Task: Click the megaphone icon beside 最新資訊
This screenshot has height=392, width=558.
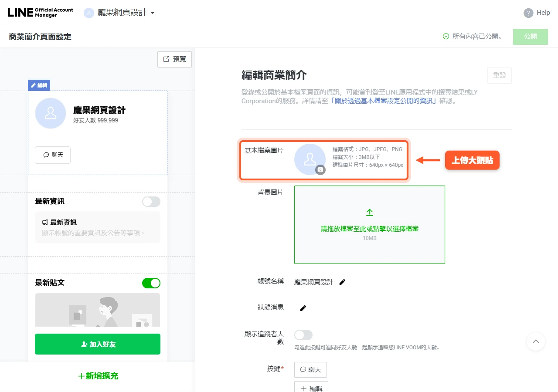Action: [x=45, y=222]
